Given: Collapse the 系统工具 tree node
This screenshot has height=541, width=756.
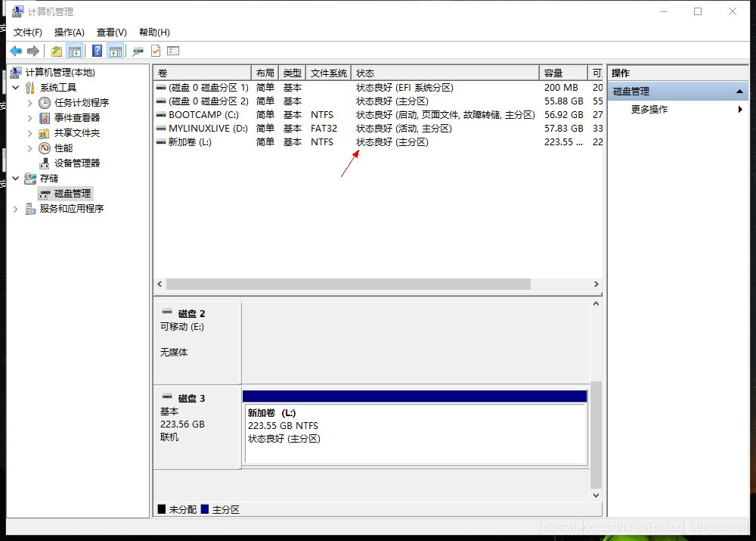Looking at the screenshot, I should (15, 87).
